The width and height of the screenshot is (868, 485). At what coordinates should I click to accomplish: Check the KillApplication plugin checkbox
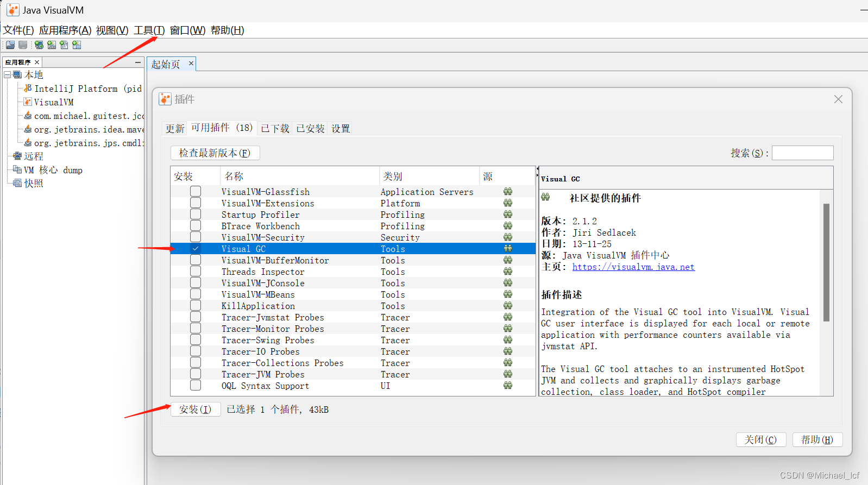(x=196, y=305)
